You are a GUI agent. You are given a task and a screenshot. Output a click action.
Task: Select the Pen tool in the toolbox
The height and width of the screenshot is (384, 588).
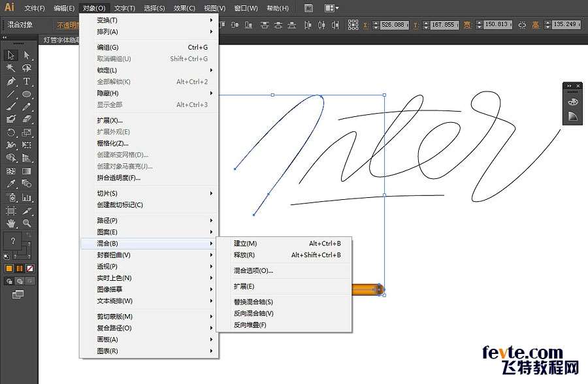(11, 82)
